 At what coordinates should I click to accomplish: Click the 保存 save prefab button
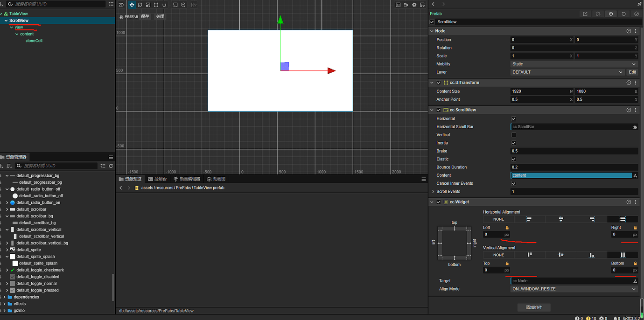(x=144, y=16)
